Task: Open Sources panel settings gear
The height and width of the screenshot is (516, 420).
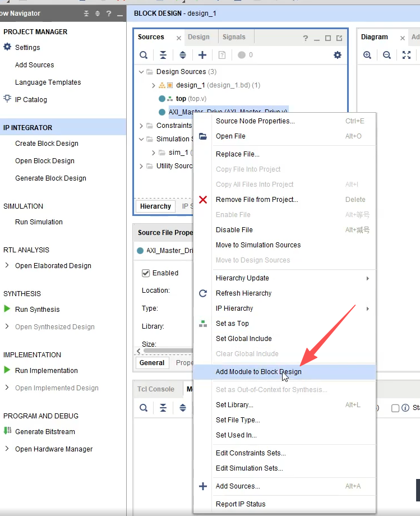Action: coord(338,55)
